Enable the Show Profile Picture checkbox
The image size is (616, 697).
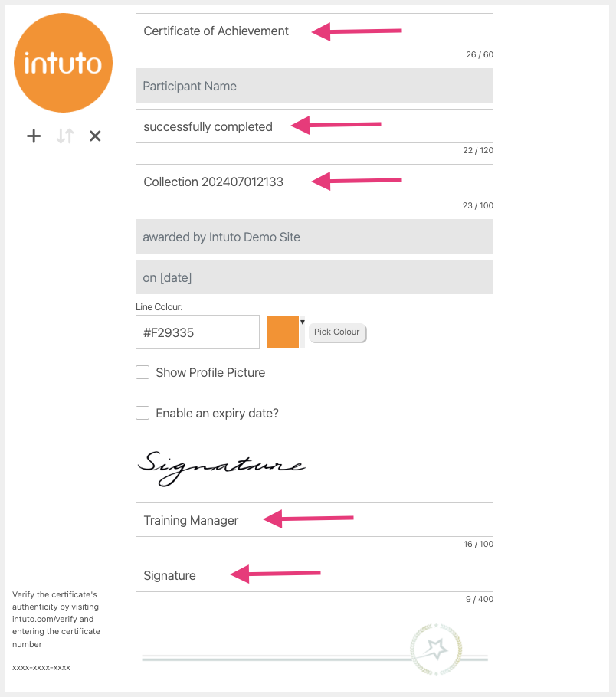click(x=143, y=373)
